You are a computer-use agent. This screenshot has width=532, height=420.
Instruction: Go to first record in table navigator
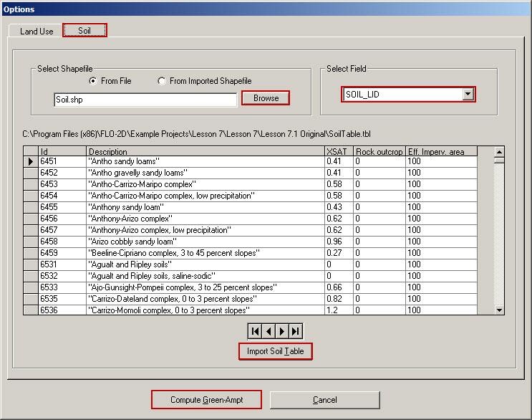[x=254, y=331]
